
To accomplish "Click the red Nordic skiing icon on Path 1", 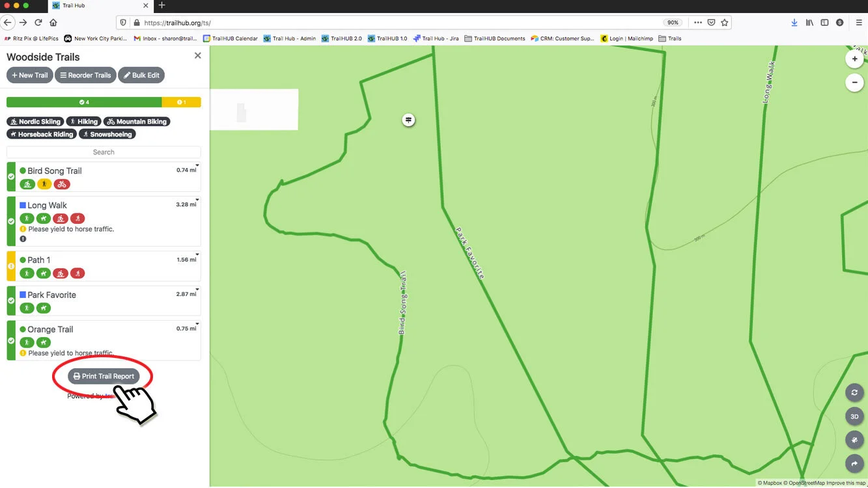I will pos(61,273).
